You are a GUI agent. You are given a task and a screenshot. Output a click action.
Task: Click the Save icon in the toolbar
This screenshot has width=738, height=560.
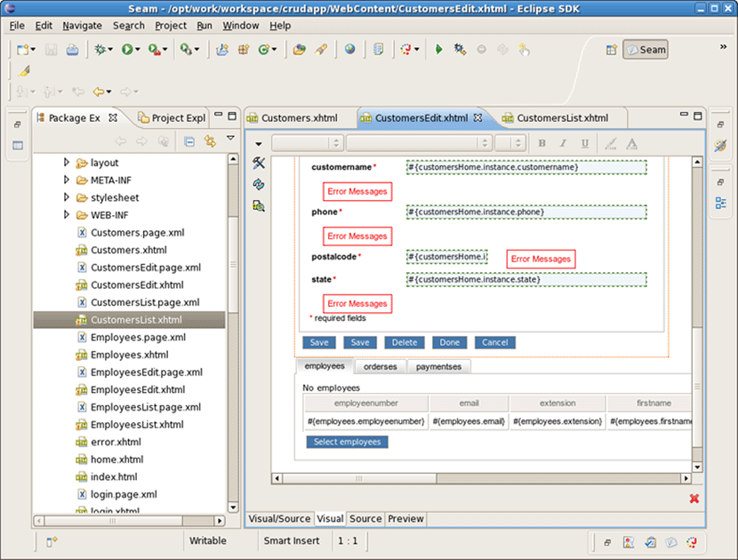(x=49, y=49)
